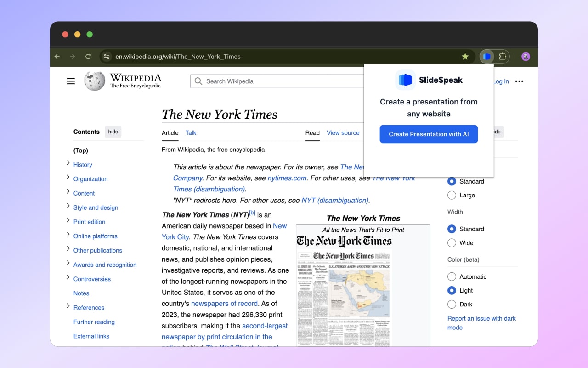The width and height of the screenshot is (588, 368).
Task: Go to External links in contents
Action: [91, 336]
